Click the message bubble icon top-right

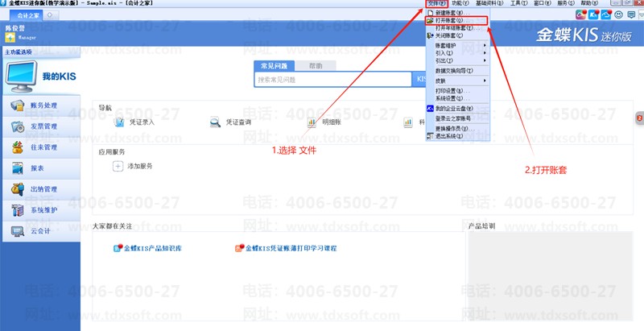(631, 14)
